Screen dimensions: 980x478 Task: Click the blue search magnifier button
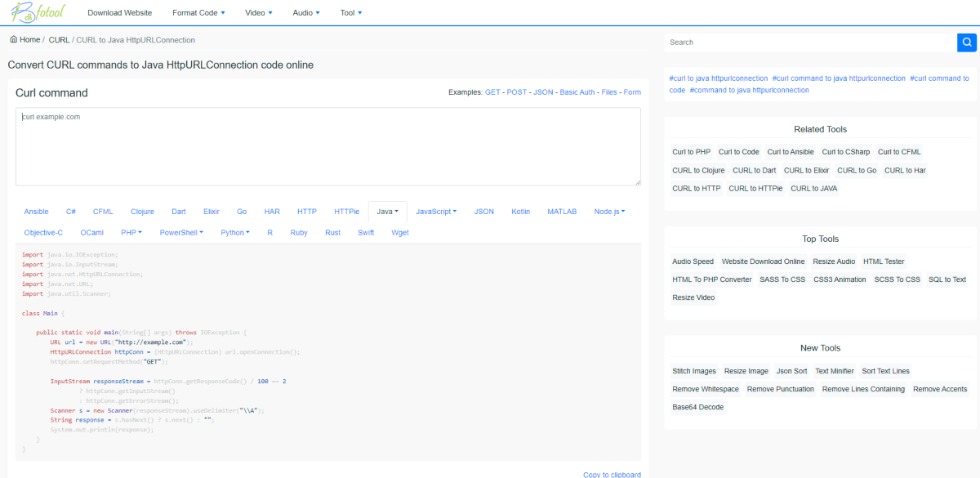(x=967, y=42)
